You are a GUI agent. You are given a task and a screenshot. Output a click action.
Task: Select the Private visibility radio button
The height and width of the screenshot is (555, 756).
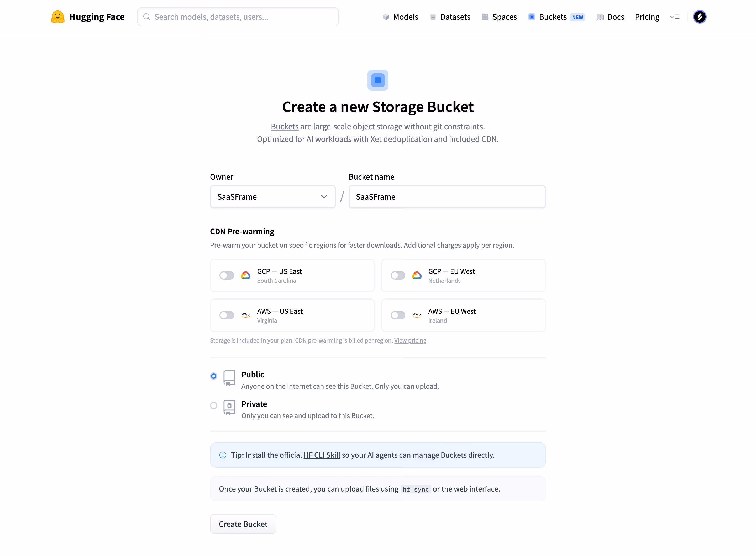tap(214, 405)
